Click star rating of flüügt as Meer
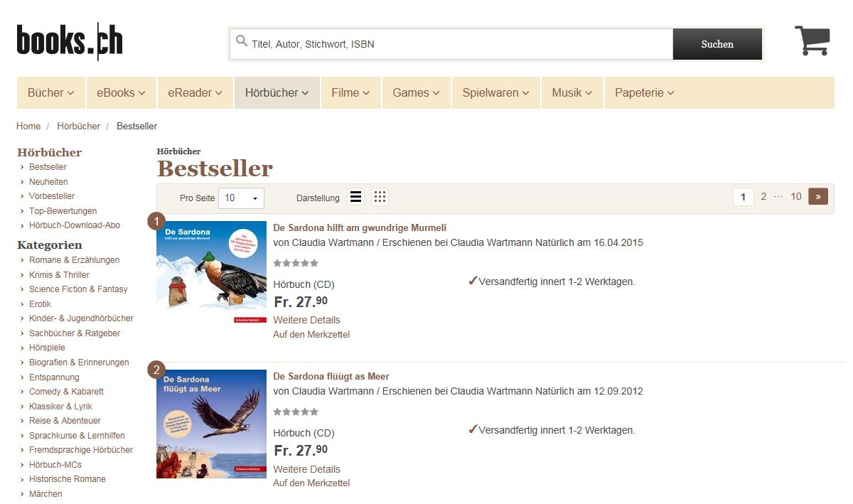This screenshot has height=504, width=853. click(296, 412)
